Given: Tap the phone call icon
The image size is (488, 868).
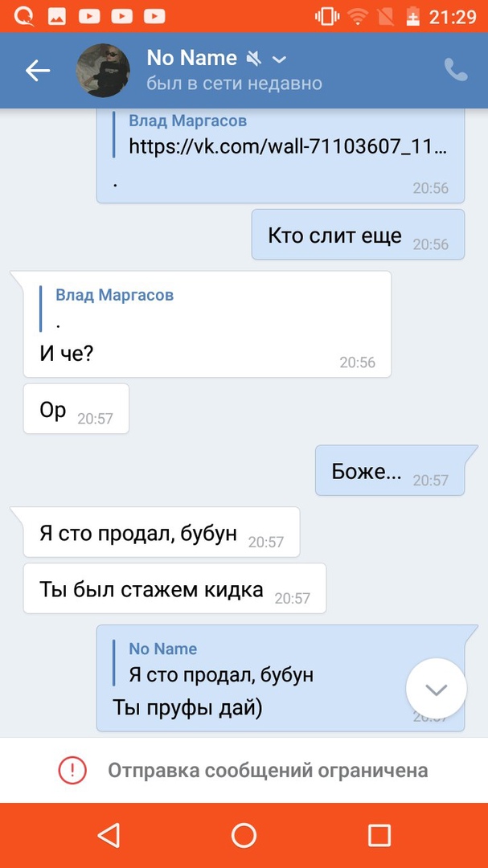Looking at the screenshot, I should [x=456, y=71].
